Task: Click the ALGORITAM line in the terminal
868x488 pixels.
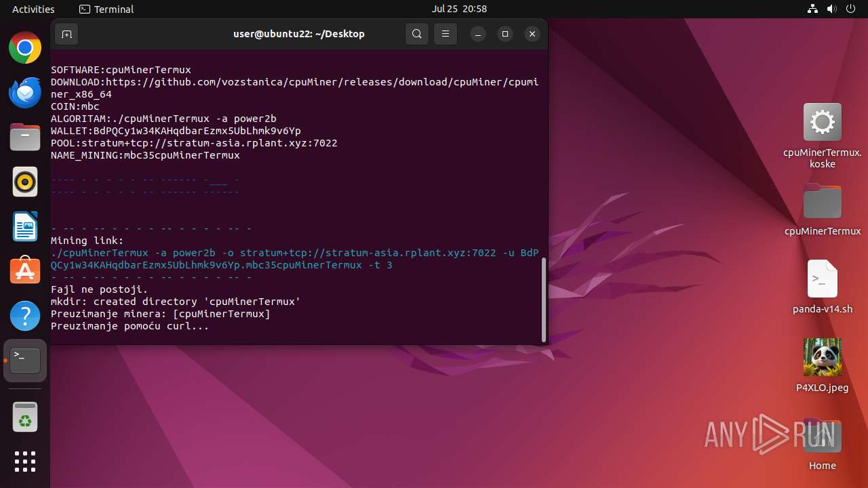Action: (x=163, y=119)
